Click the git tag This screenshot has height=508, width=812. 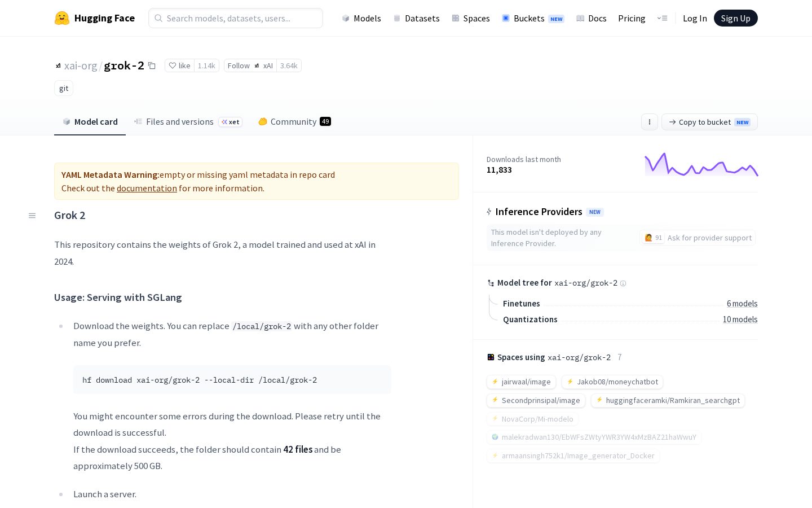coord(64,88)
